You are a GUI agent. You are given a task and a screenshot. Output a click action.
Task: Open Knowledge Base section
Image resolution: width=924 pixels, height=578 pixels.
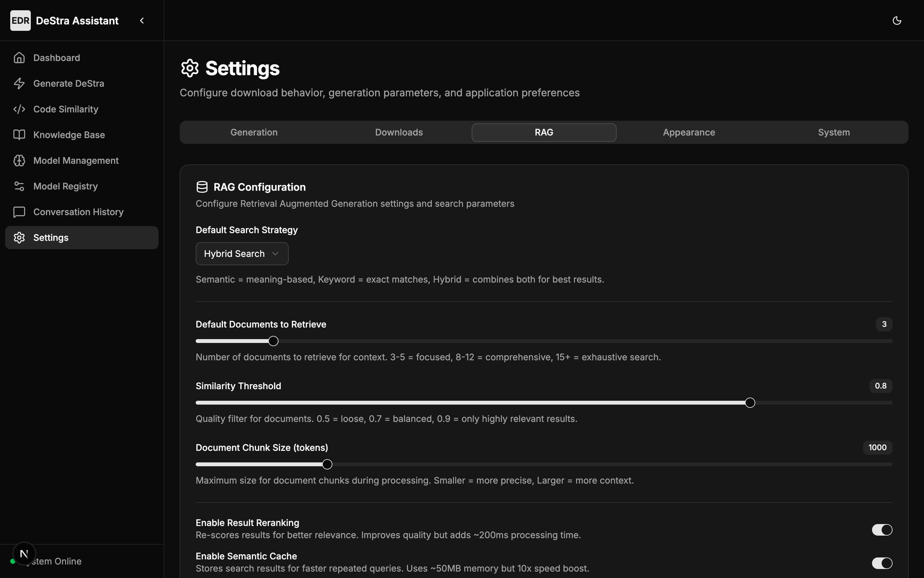click(82, 135)
